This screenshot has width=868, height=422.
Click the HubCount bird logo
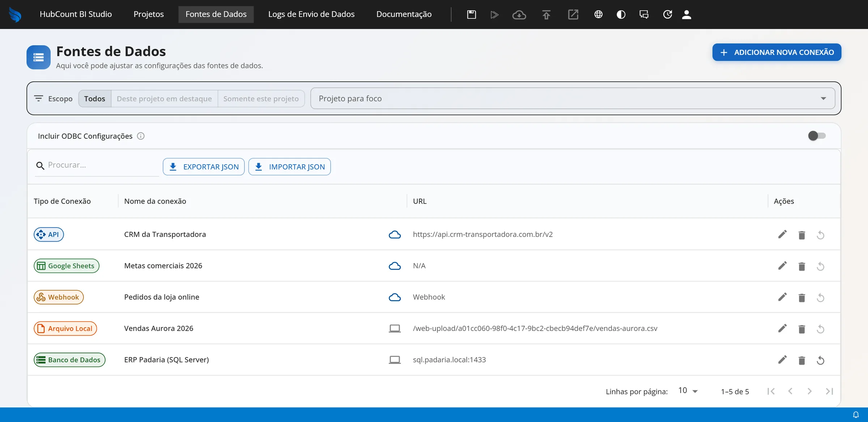[x=15, y=14]
